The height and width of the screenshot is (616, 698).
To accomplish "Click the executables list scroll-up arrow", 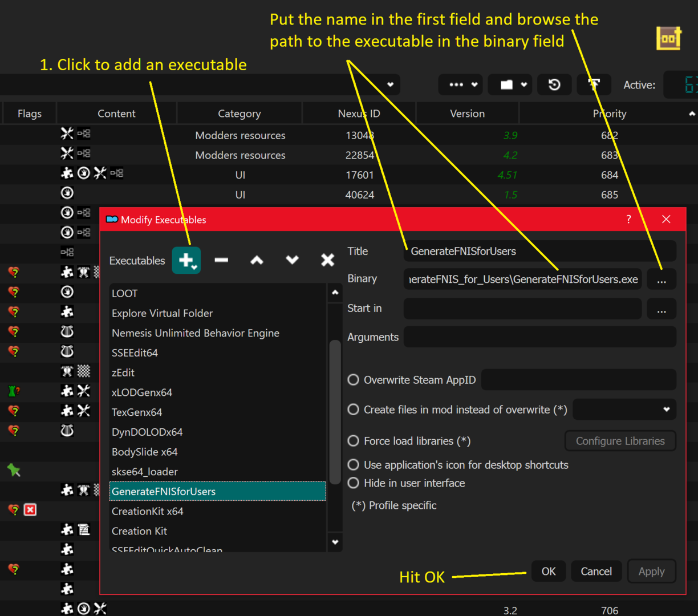I will coord(335,293).
